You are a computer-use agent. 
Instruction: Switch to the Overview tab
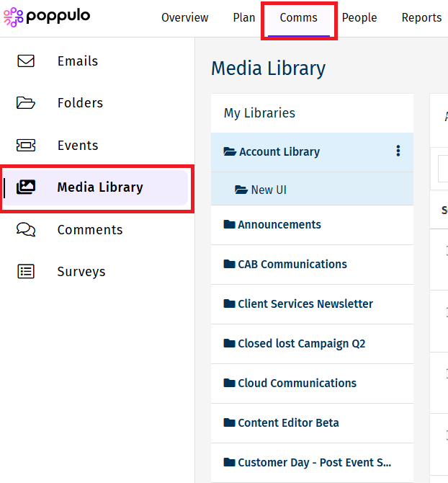point(184,18)
